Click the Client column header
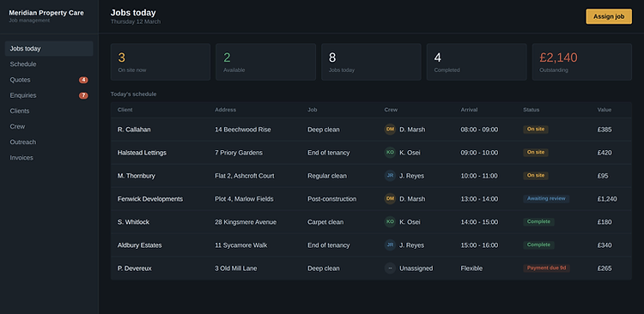This screenshot has height=314, width=644. click(x=125, y=110)
